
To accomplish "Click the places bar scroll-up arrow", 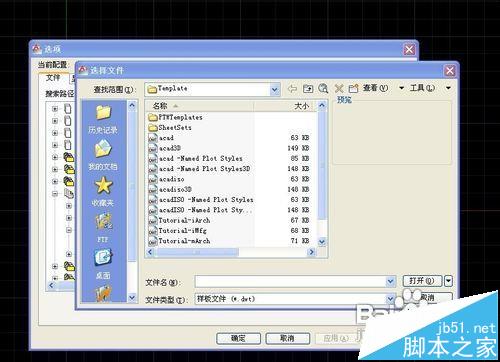I will [132, 106].
